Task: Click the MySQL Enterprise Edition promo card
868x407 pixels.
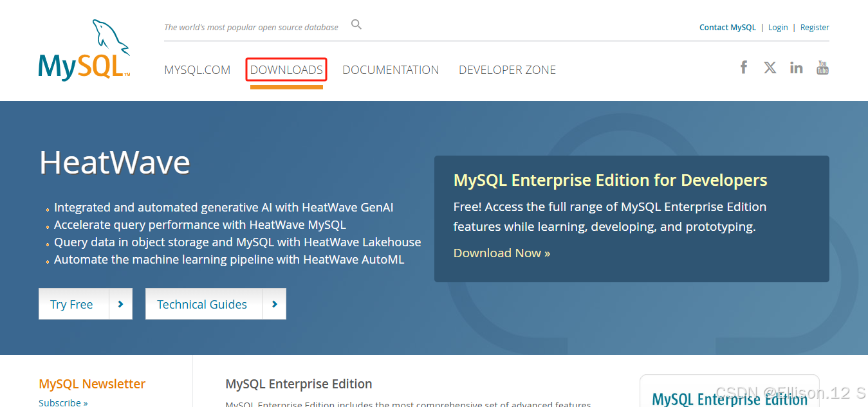Action: tap(729, 391)
